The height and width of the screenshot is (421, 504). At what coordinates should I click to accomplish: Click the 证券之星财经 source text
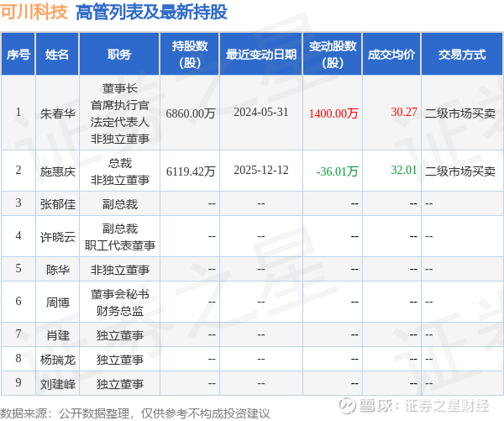click(x=447, y=405)
